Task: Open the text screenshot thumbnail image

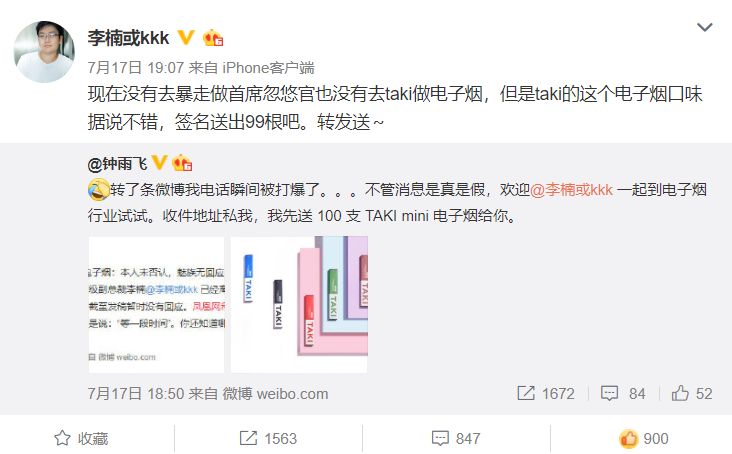Action: (x=156, y=305)
